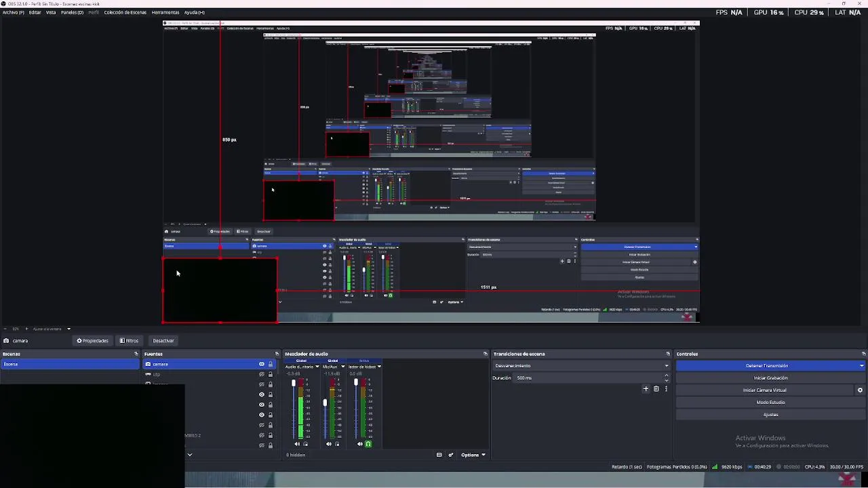Viewport: 868px width, 488px height.
Task: Open the Herramientas menu
Action: pyautogui.click(x=165, y=12)
